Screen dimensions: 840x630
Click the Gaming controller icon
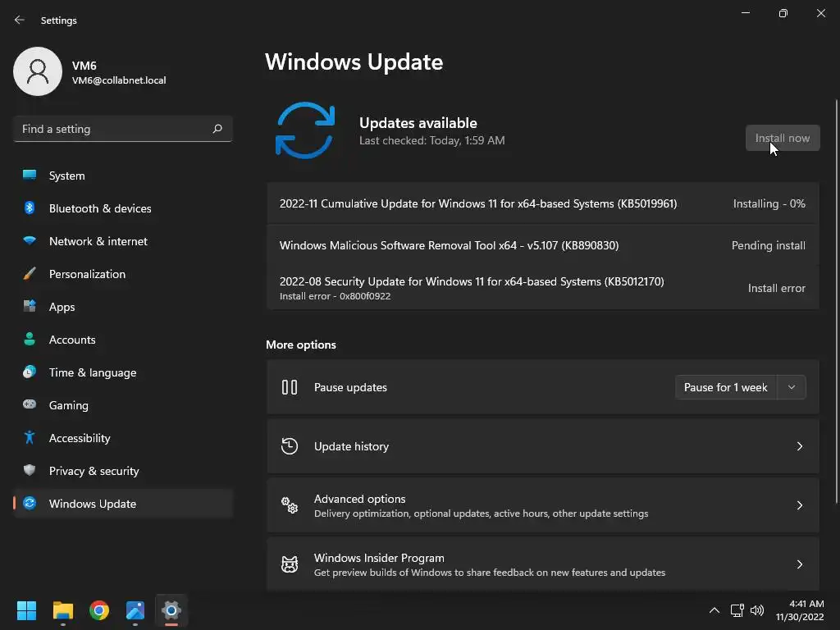click(x=30, y=404)
